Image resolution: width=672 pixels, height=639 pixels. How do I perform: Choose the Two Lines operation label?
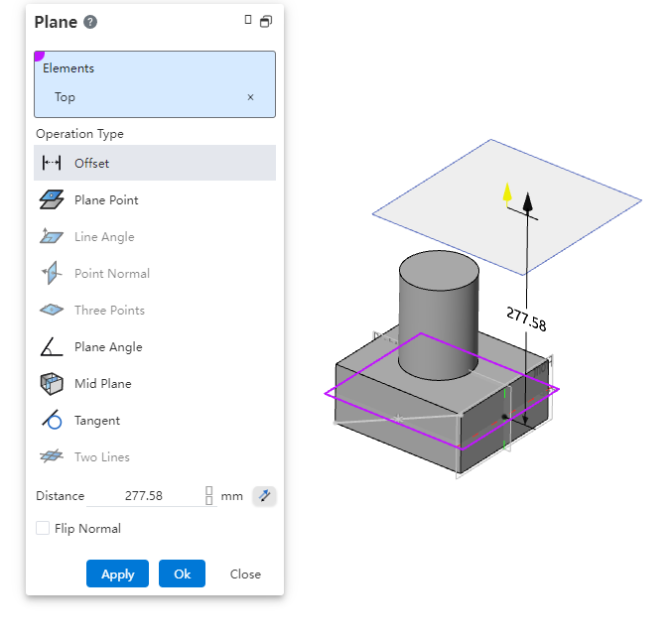click(x=102, y=457)
